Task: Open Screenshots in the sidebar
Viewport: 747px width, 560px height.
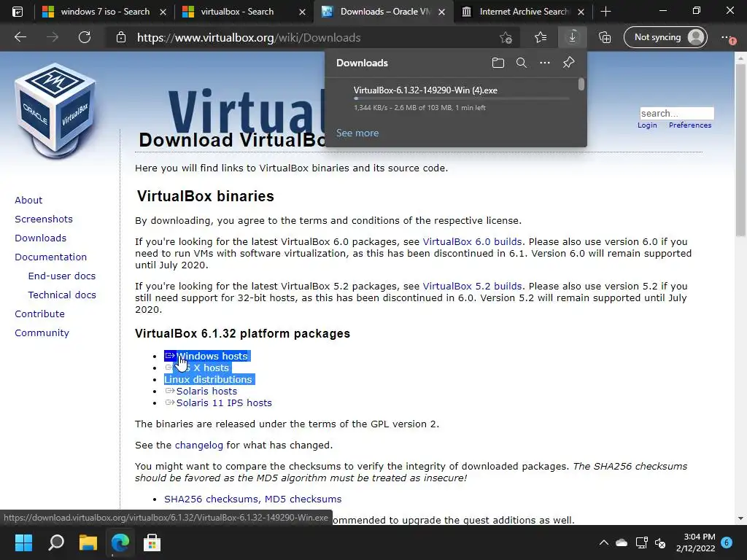Action: (x=44, y=219)
